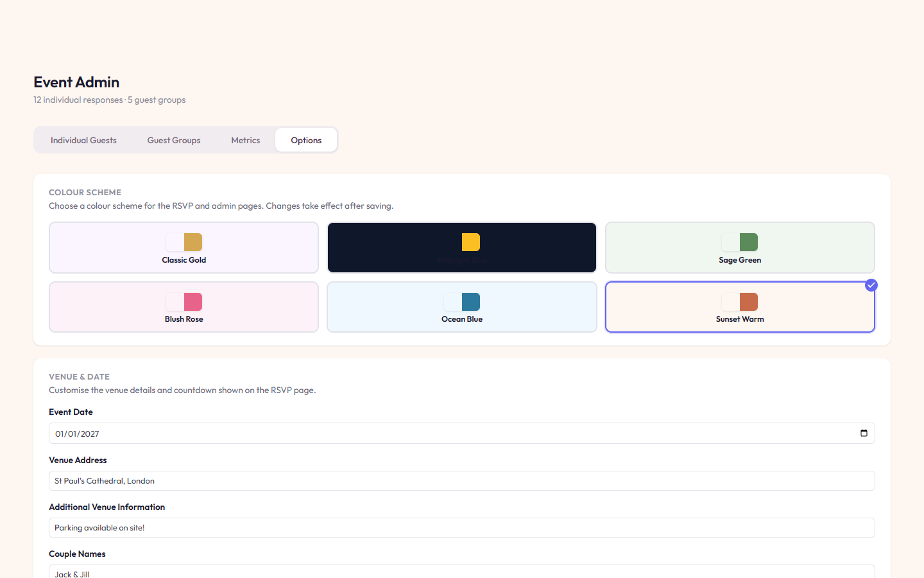
Task: Click the Couple Names input field
Action: [x=462, y=572]
